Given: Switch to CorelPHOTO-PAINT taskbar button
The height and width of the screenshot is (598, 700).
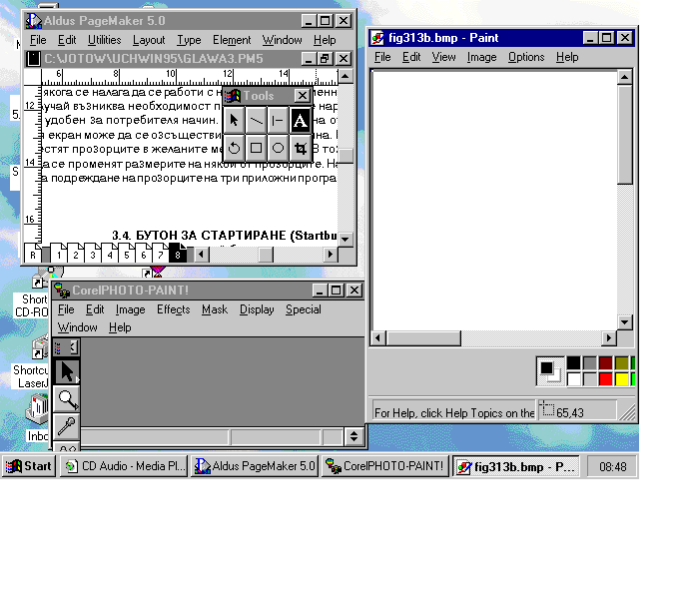Looking at the screenshot, I should (385, 466).
